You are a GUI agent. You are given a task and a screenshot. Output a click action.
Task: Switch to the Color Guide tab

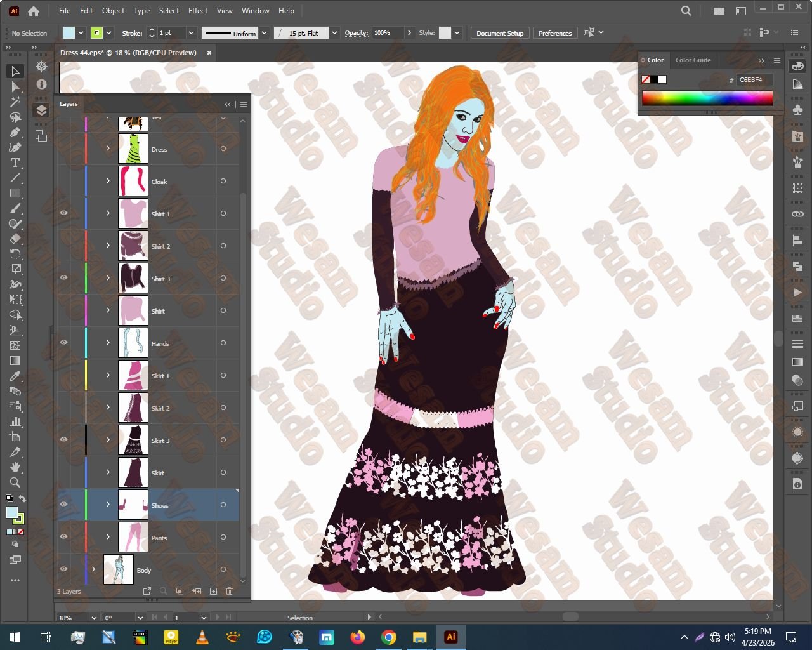tap(693, 60)
